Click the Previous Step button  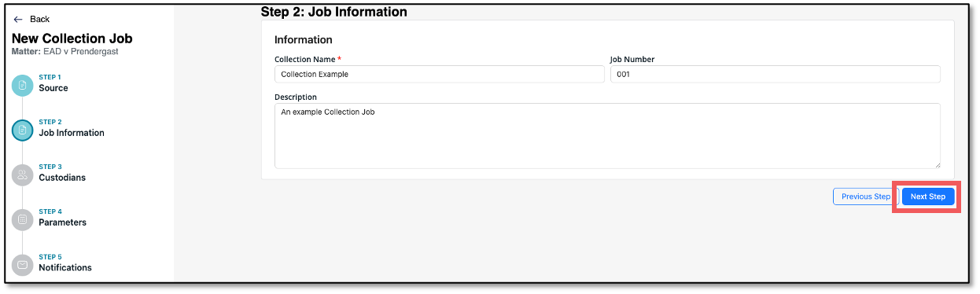tap(865, 197)
